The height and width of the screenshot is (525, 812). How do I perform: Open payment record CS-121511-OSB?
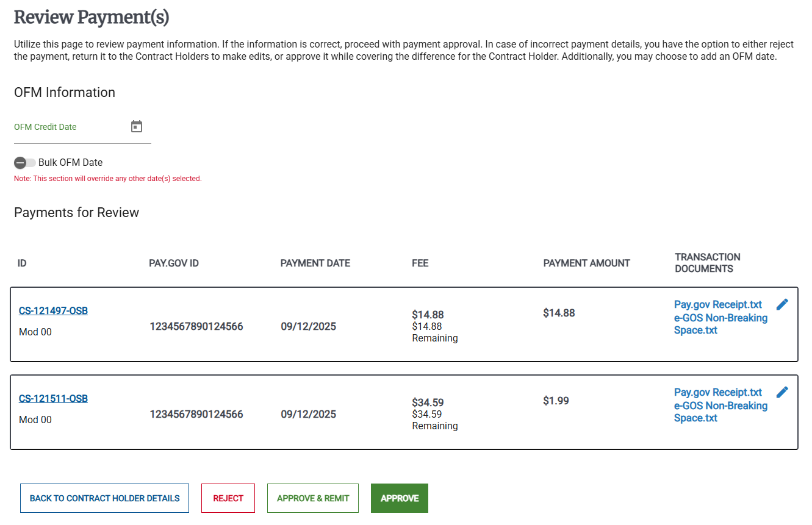pos(53,398)
